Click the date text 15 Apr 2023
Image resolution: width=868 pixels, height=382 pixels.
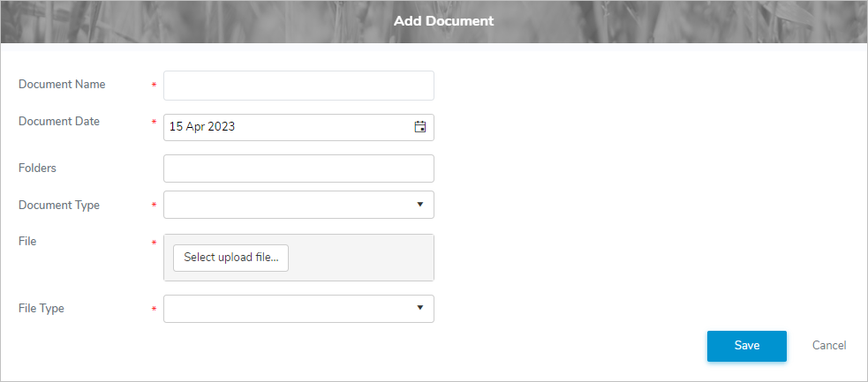pyautogui.click(x=202, y=127)
